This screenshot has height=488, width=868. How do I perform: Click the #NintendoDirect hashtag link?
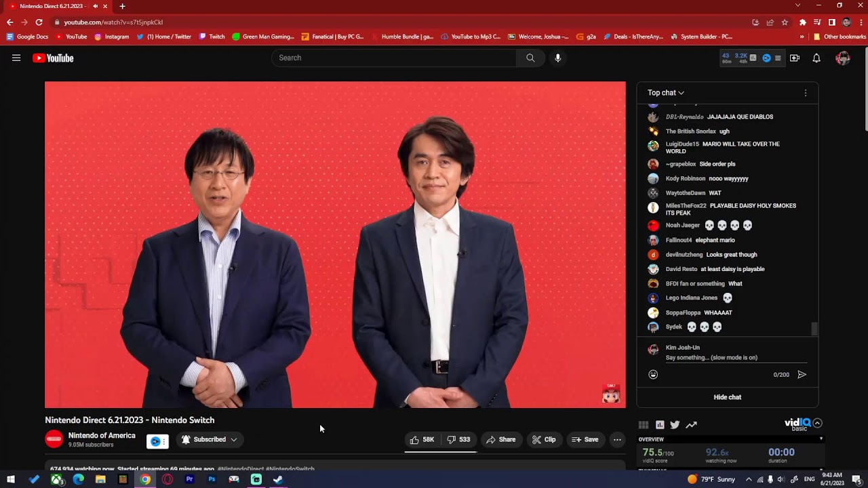[241, 469]
